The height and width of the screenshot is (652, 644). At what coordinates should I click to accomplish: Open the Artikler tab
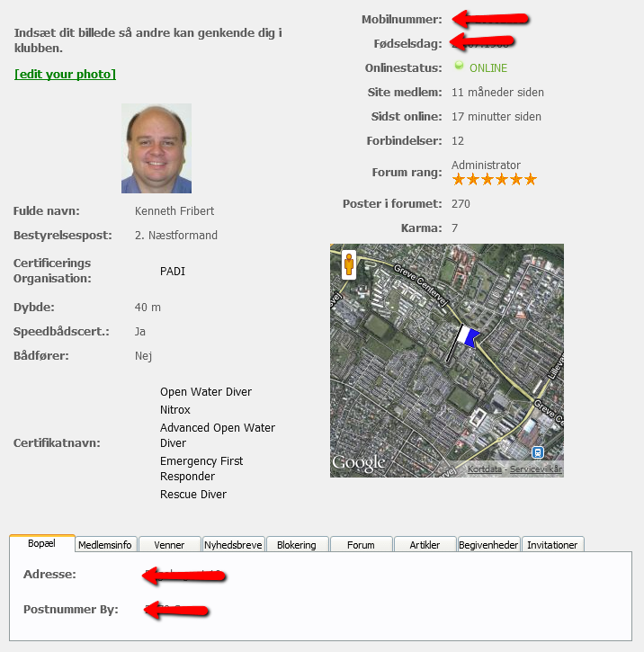425,544
